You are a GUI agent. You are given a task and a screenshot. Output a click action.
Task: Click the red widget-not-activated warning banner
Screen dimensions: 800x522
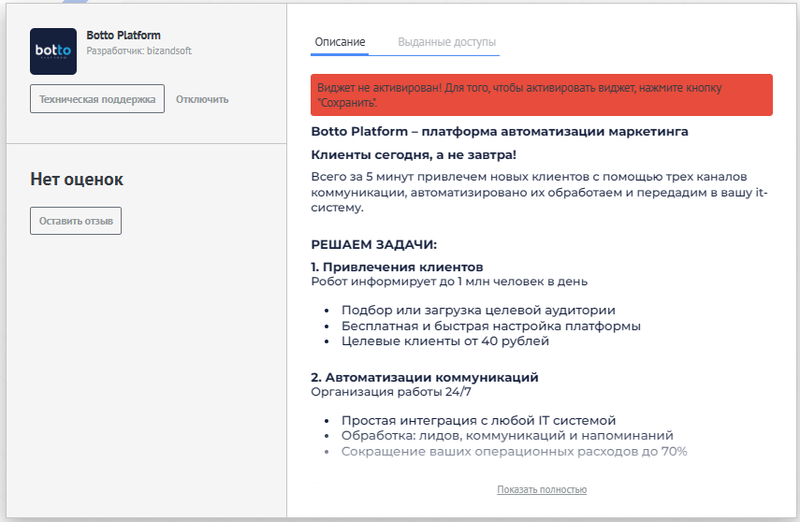point(541,95)
